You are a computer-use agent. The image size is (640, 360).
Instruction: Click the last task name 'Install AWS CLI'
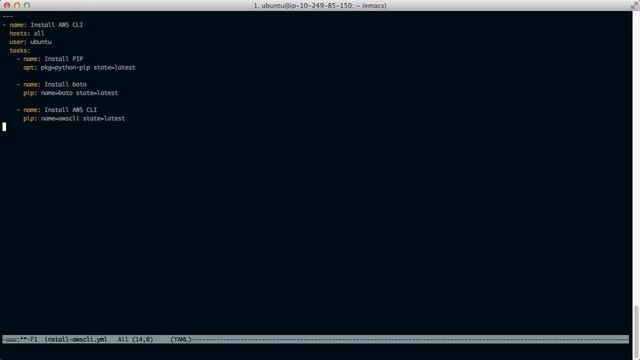coord(71,110)
